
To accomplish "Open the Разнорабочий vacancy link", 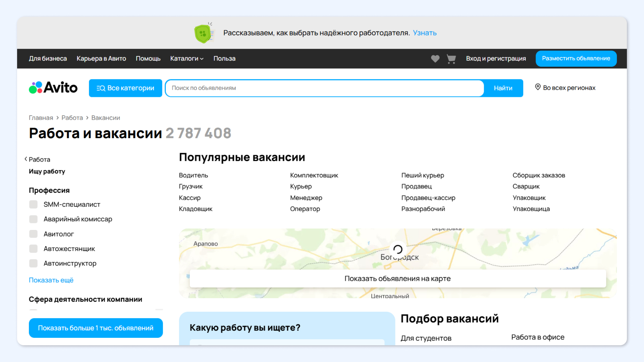I will point(423,209).
